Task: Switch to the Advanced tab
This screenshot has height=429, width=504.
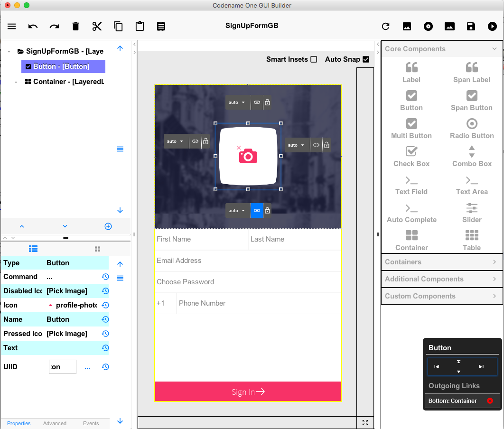Action: pos(55,423)
